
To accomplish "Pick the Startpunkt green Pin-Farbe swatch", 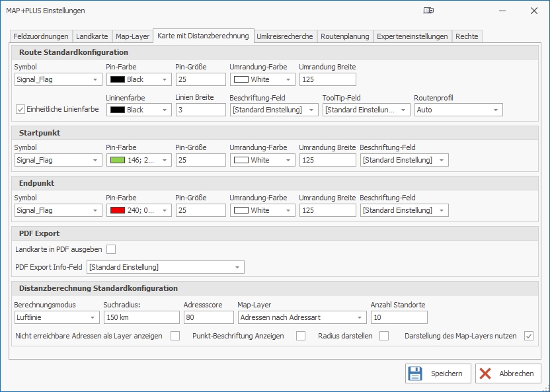I will [x=117, y=160].
